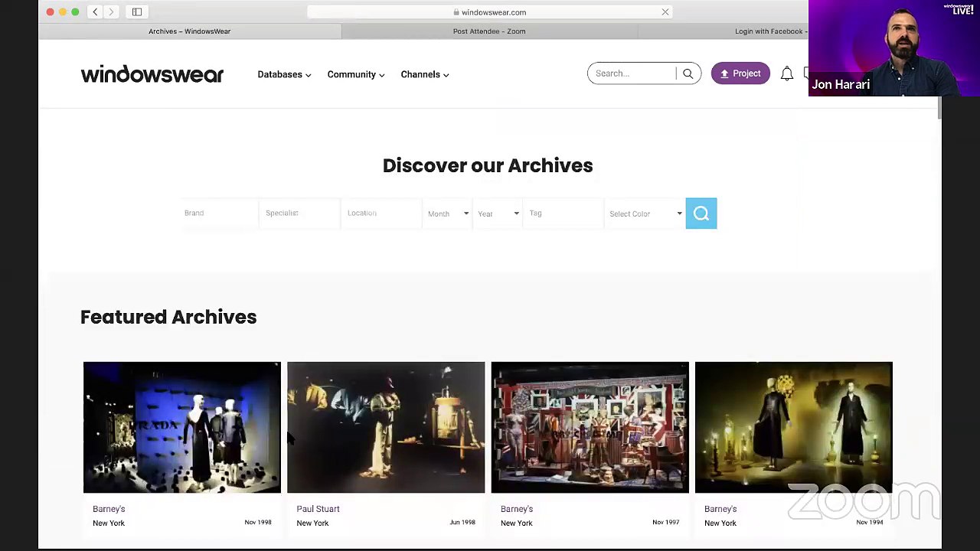980x551 pixels.
Task: Open Paul Stuart Jun 1998 thumbnail
Action: pyautogui.click(x=386, y=427)
